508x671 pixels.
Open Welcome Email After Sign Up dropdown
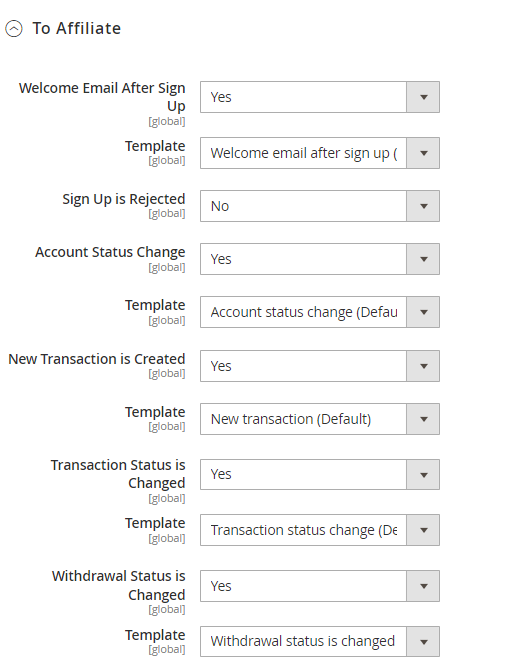(x=320, y=97)
